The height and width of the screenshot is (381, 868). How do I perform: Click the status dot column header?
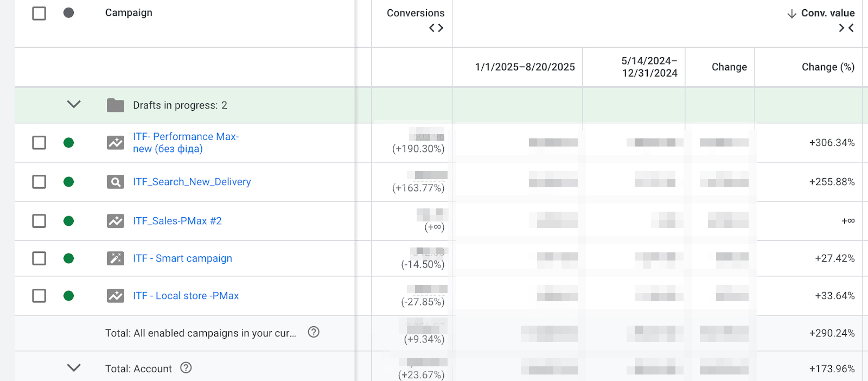click(68, 12)
